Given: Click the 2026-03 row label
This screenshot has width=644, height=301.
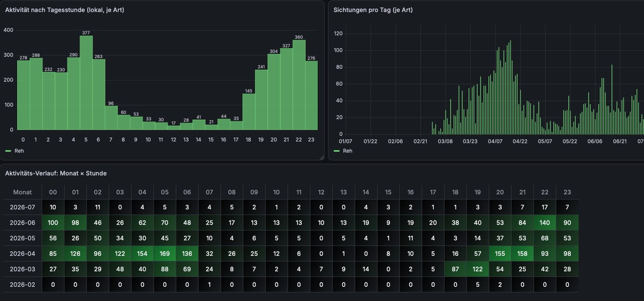Looking at the screenshot, I should pyautogui.click(x=22, y=269).
